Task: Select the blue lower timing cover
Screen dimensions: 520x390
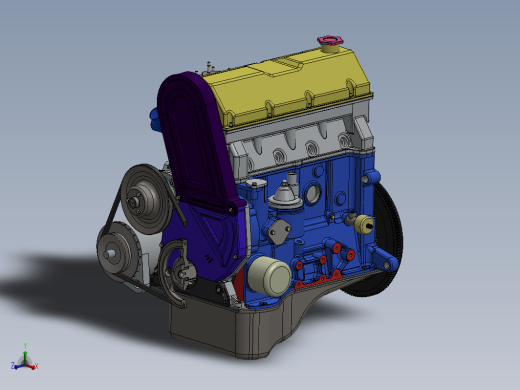Action: pos(207,243)
